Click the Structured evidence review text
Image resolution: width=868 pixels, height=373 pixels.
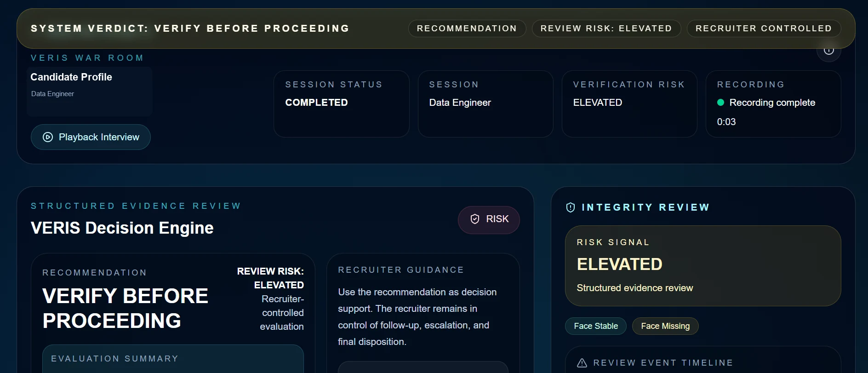(x=635, y=288)
